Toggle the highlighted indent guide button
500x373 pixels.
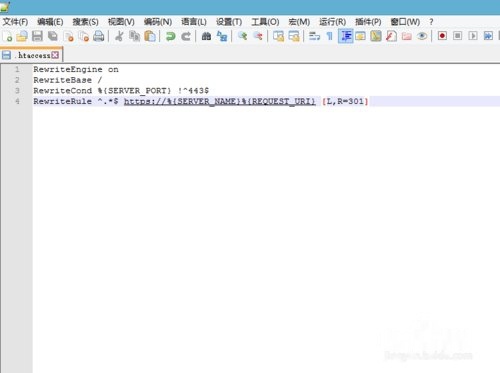(x=345, y=36)
